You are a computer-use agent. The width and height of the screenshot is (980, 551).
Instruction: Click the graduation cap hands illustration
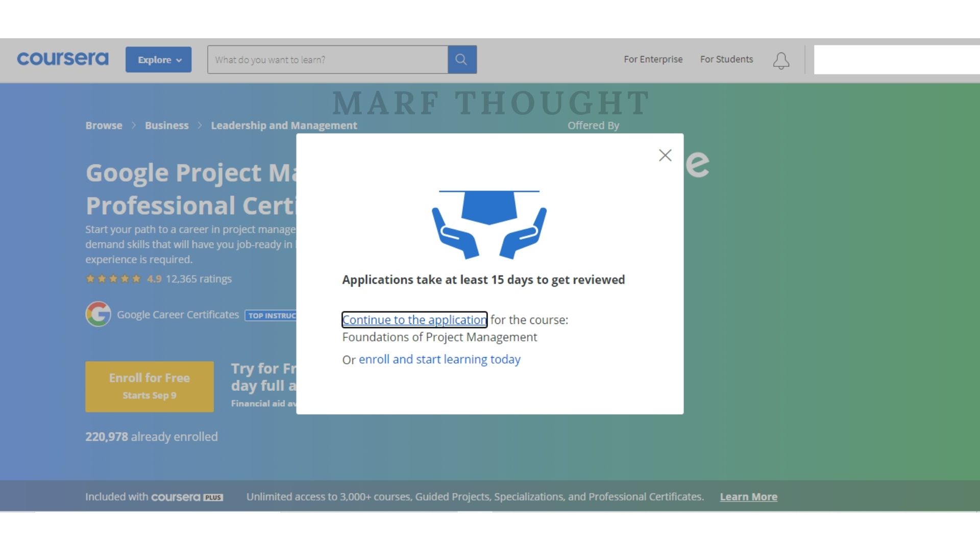click(489, 224)
